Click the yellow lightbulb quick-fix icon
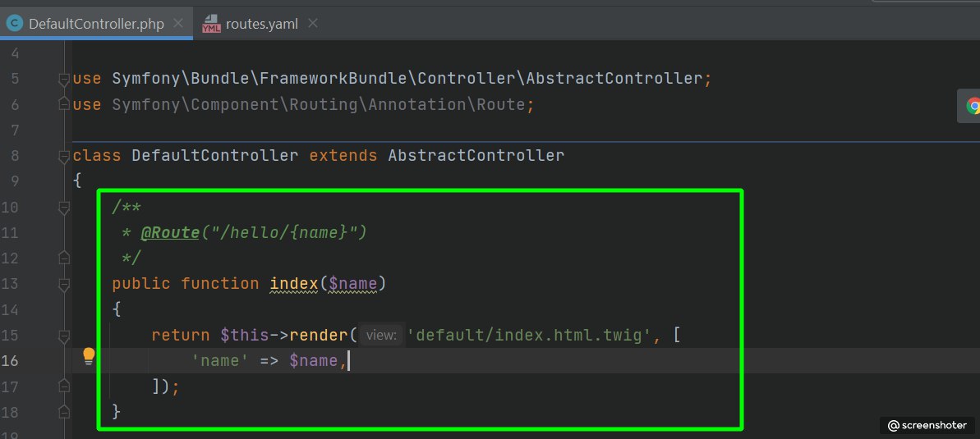This screenshot has width=980, height=439. point(89,356)
